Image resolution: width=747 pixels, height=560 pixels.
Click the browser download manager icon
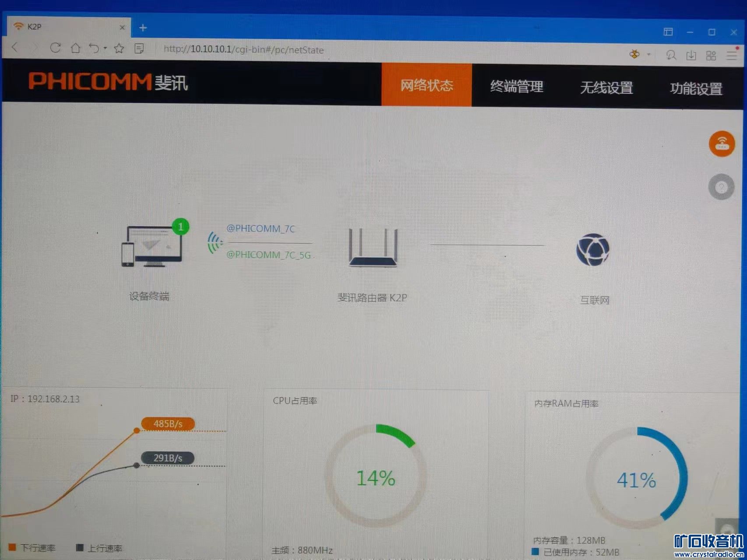pyautogui.click(x=691, y=56)
